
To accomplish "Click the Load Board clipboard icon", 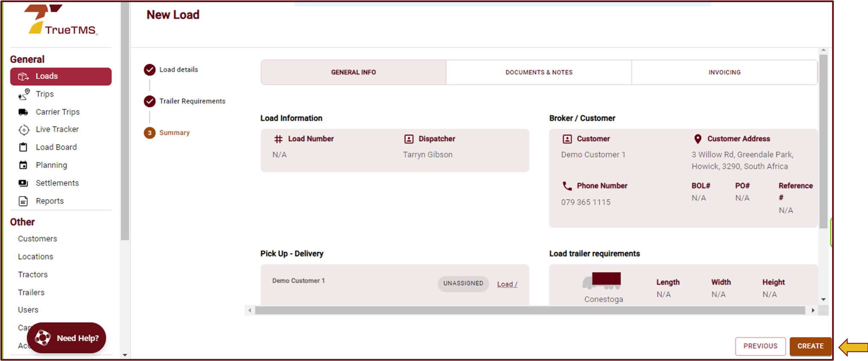I will coord(24,147).
